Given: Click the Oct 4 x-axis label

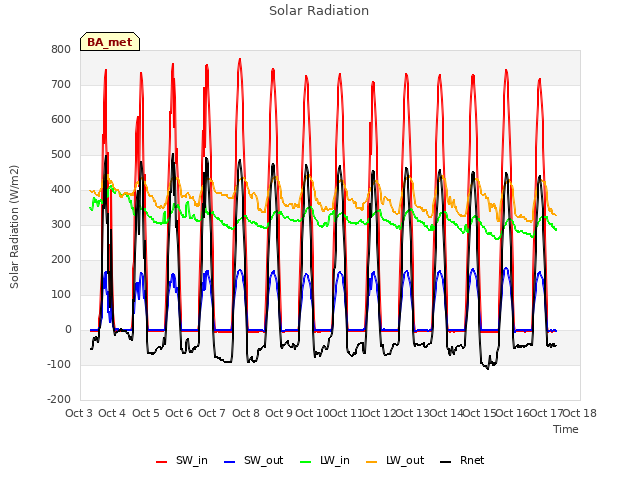Looking at the screenshot, I should click(x=112, y=413).
